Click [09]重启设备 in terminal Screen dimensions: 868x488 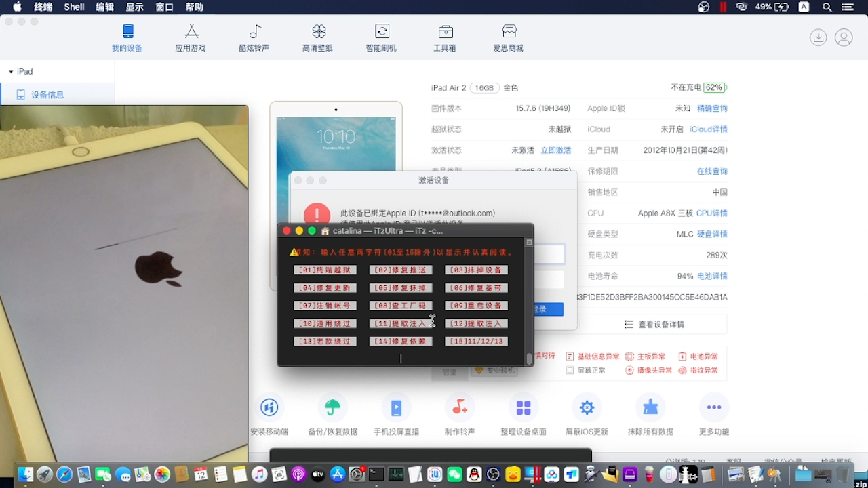click(476, 306)
